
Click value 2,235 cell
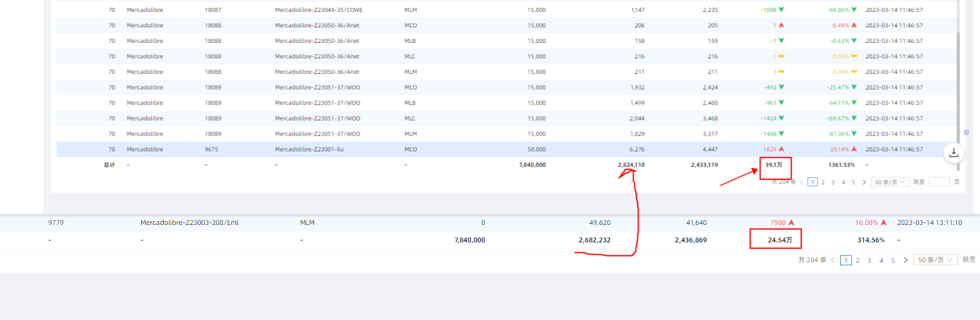pyautogui.click(x=710, y=10)
